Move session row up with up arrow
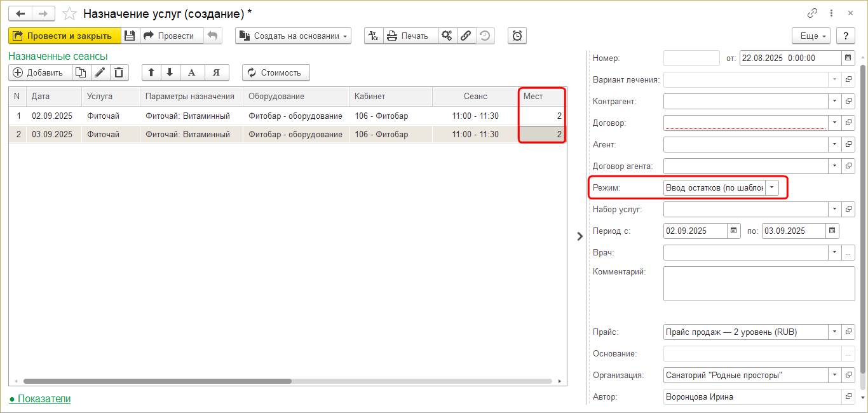The width and height of the screenshot is (868, 413). (x=151, y=72)
